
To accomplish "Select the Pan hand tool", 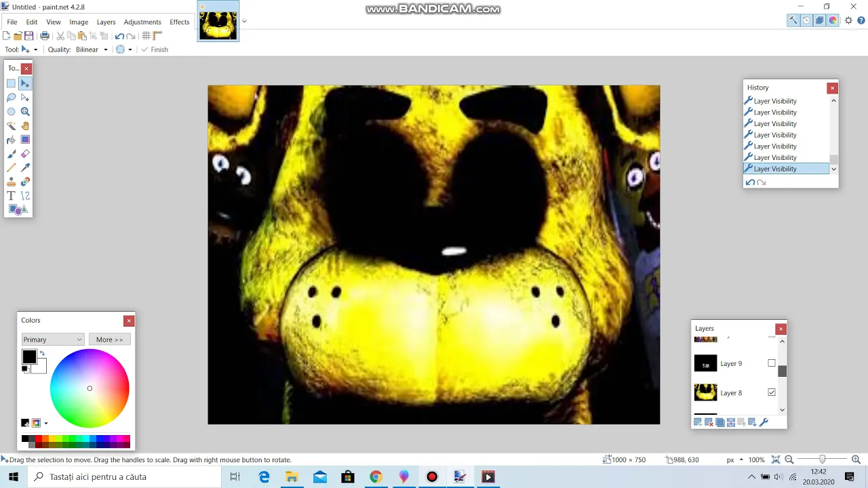I will coord(25,125).
